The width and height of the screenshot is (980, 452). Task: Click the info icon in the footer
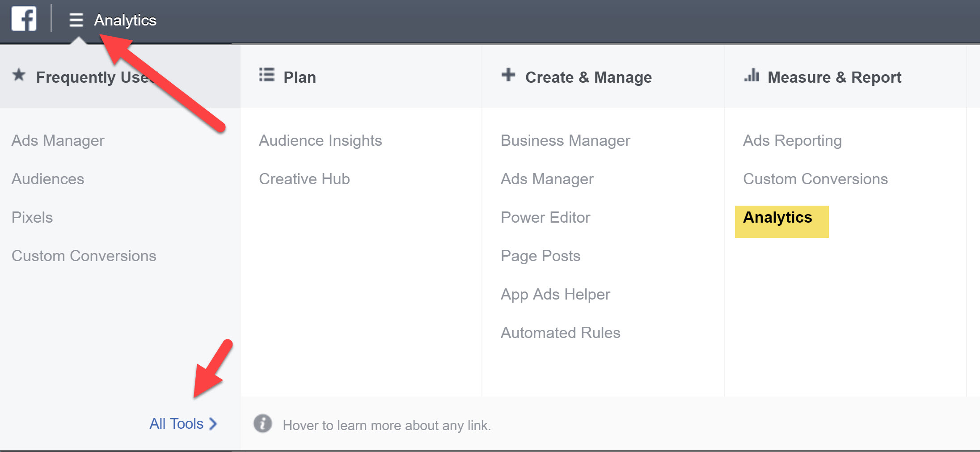[263, 423]
